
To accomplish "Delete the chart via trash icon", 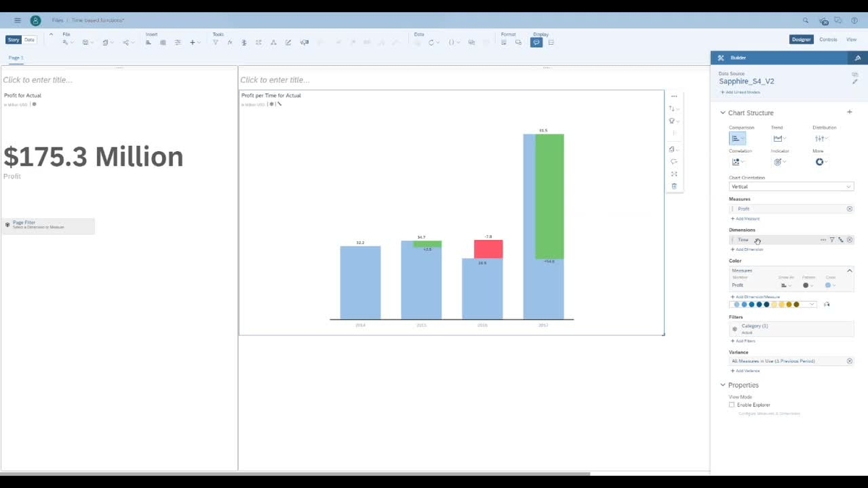I will (x=674, y=187).
